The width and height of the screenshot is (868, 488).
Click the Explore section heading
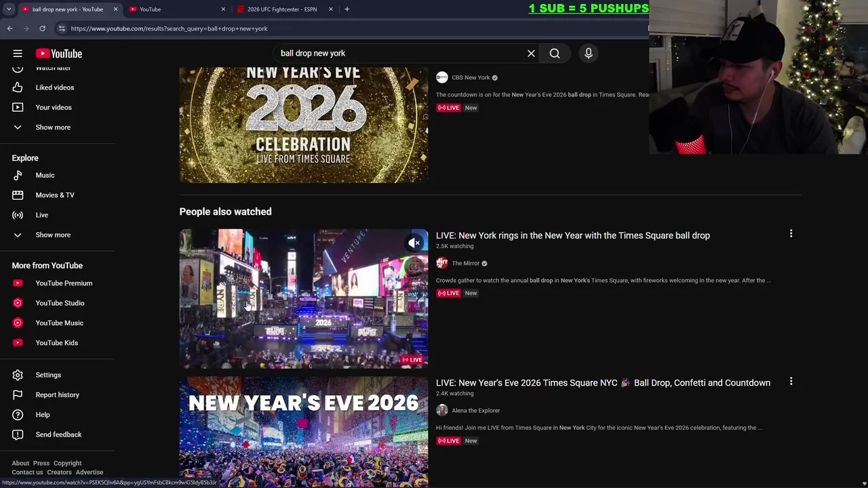25,158
